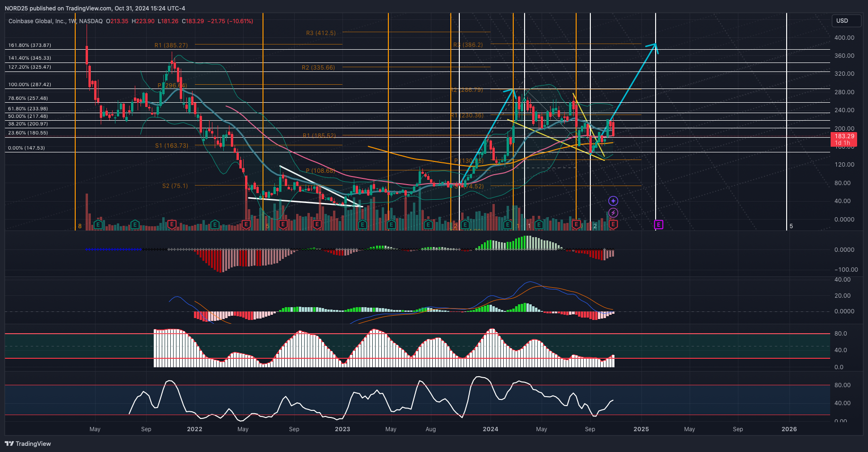Click the 2022 label on the time axis
This screenshot has height=452, width=868.
[194, 429]
